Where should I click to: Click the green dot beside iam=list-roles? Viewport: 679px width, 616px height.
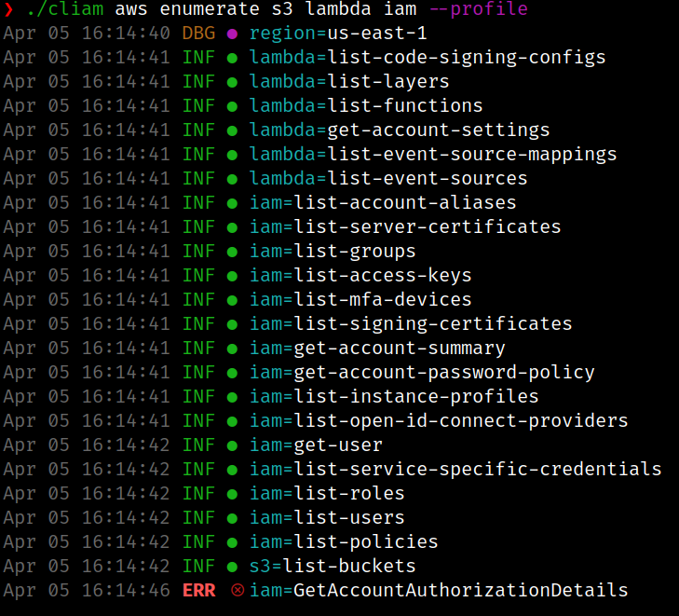click(x=232, y=493)
